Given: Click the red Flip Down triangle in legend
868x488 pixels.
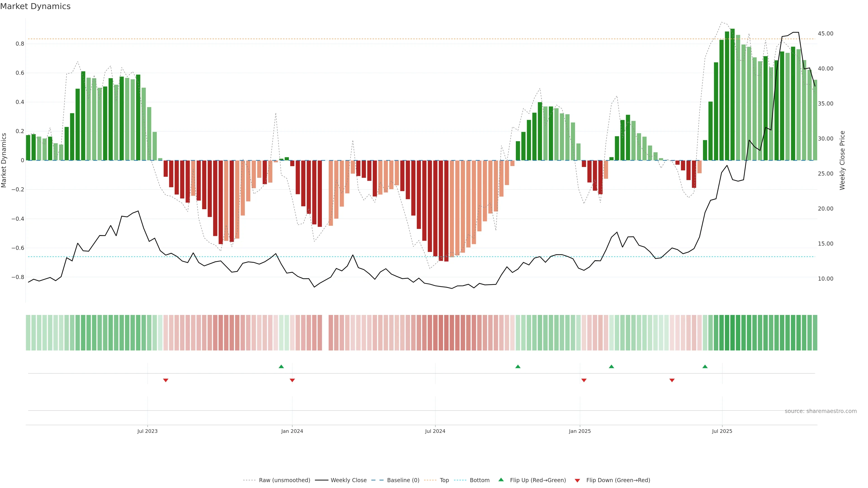Looking at the screenshot, I should click(x=577, y=481).
